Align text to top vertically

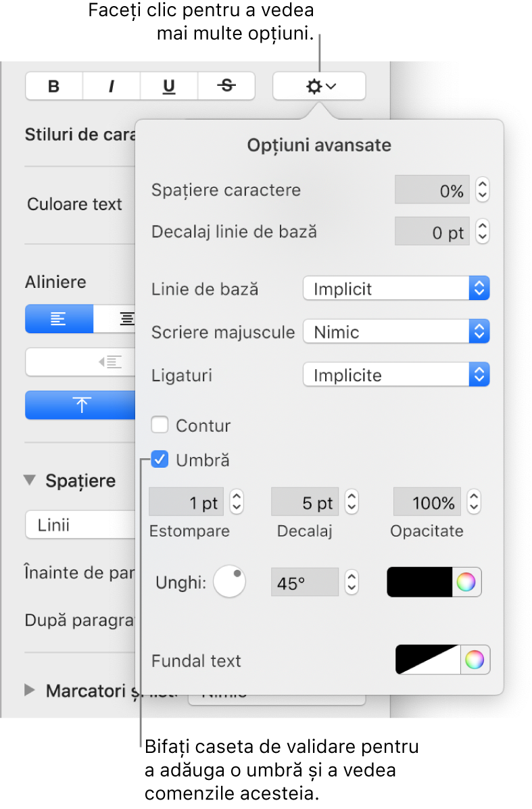point(81,405)
